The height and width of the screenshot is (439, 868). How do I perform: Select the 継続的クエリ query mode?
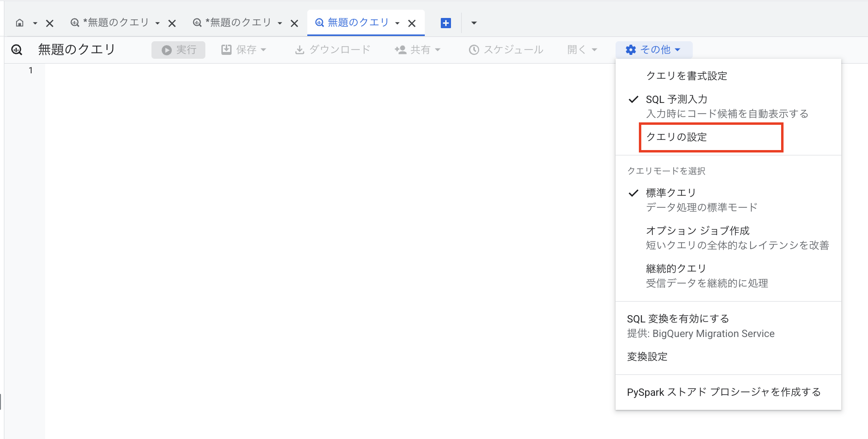pyautogui.click(x=677, y=268)
